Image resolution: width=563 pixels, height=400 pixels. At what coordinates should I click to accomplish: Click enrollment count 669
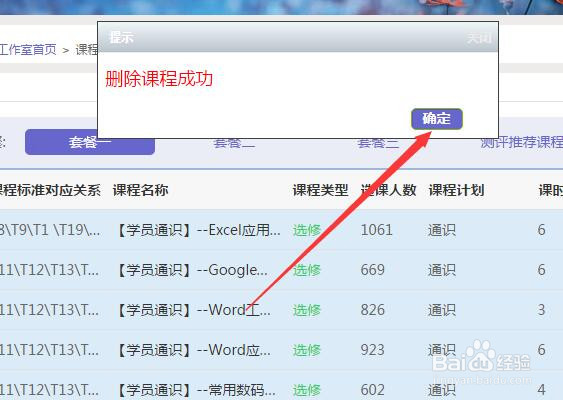point(373,270)
